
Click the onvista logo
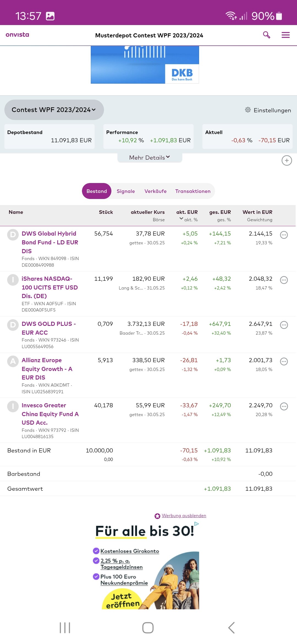(x=17, y=35)
